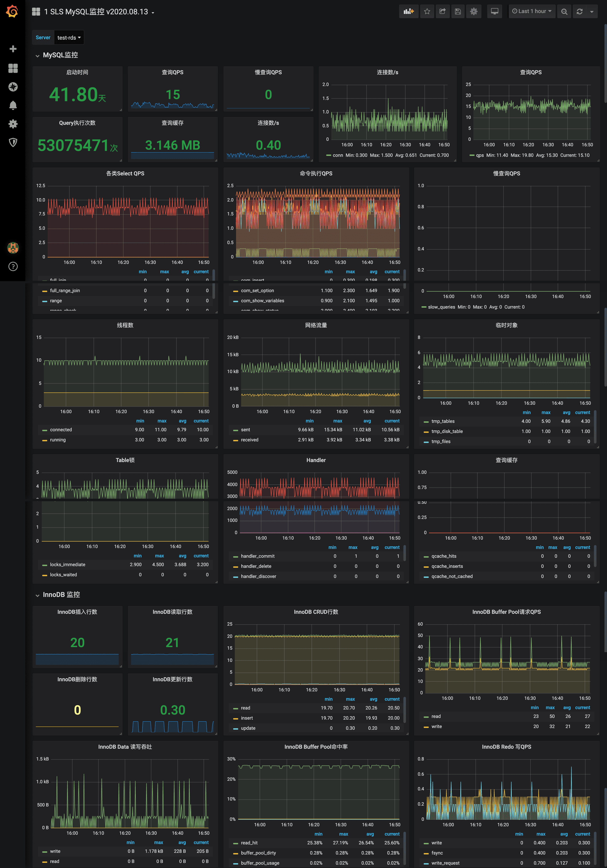The width and height of the screenshot is (607, 868).
Task: Click the tmp_tables legend color swatch
Action: pos(426,422)
